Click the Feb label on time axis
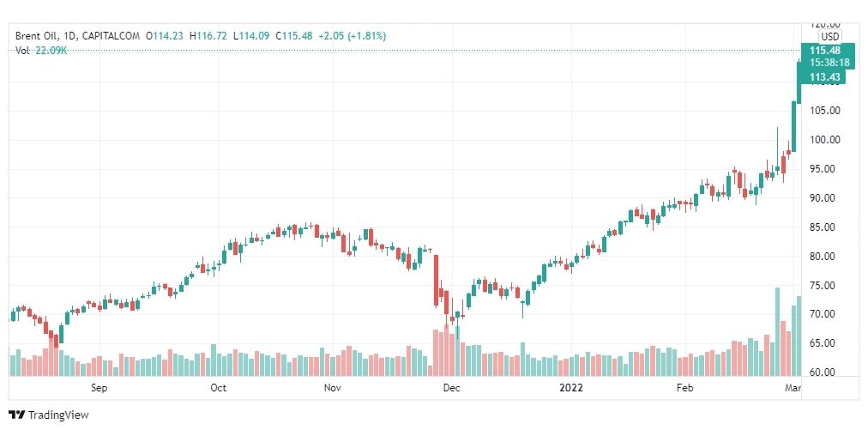Viewport: 868px width, 430px height. tap(684, 388)
